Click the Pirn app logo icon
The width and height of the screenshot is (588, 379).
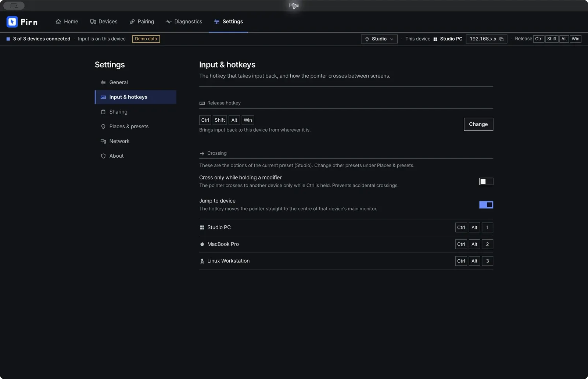pos(12,22)
